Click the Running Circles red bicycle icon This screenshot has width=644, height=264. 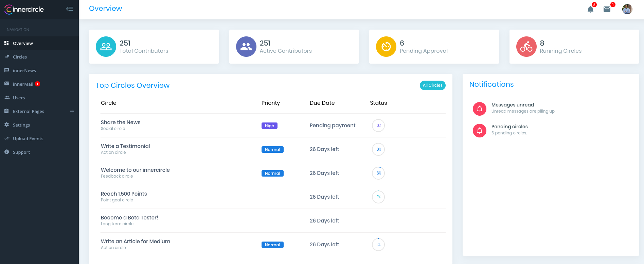click(x=526, y=47)
